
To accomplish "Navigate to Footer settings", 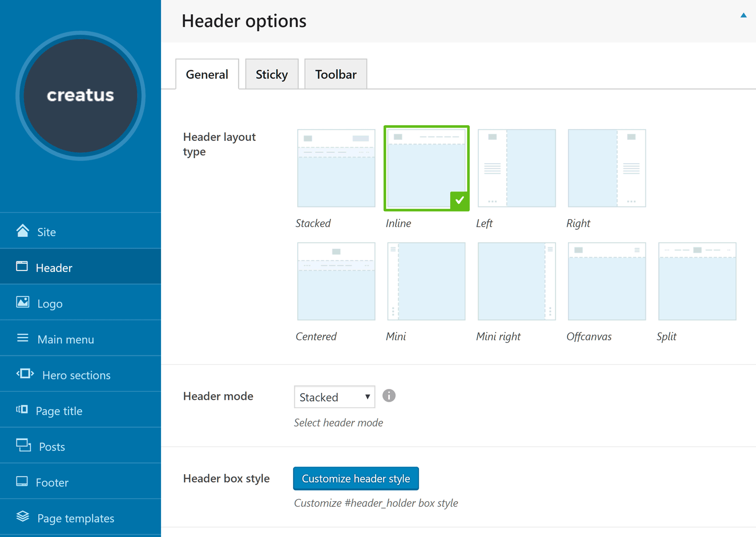I will (x=80, y=481).
